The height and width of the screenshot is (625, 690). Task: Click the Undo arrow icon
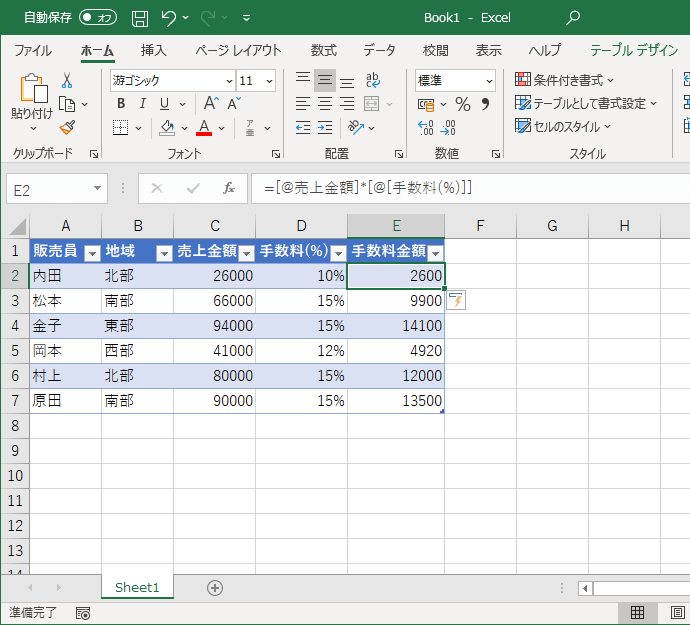click(x=169, y=18)
